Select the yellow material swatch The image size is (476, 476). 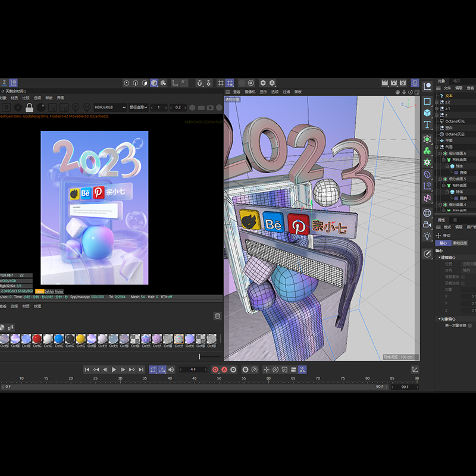tap(81, 339)
